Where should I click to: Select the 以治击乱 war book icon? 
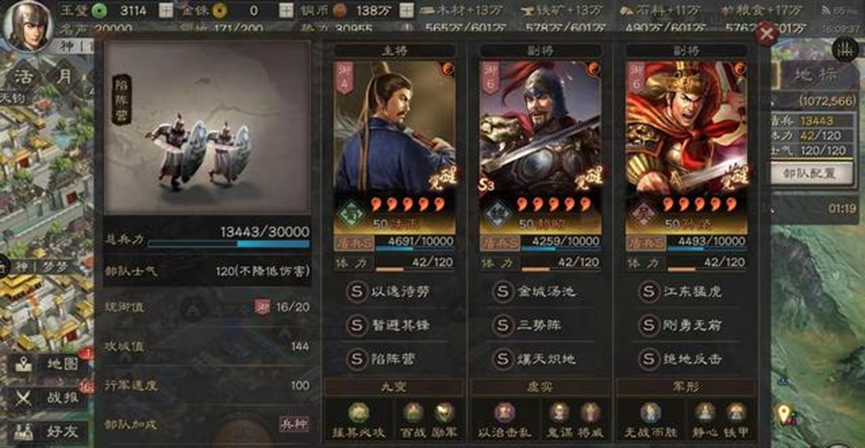click(504, 413)
